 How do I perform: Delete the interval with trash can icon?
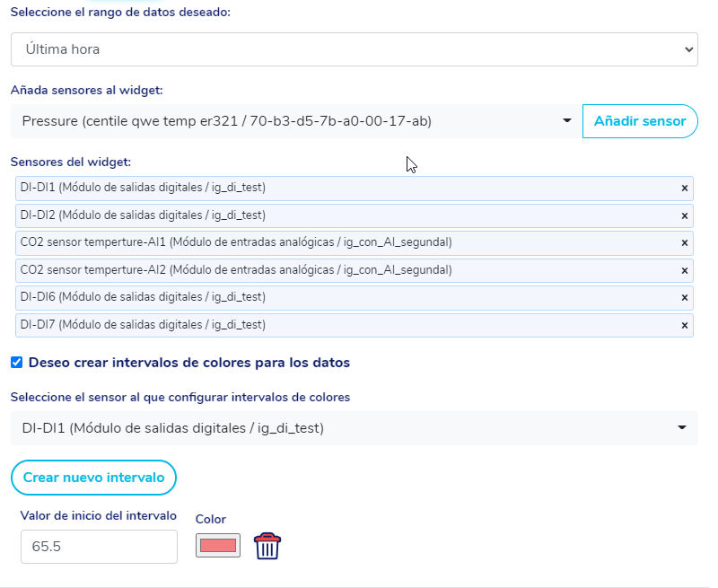click(267, 546)
